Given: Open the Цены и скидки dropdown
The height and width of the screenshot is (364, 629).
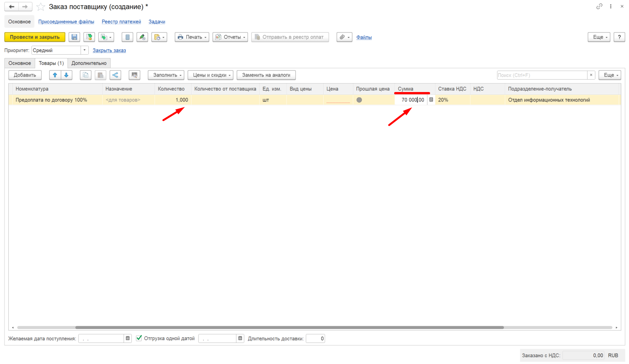Looking at the screenshot, I should click(210, 75).
